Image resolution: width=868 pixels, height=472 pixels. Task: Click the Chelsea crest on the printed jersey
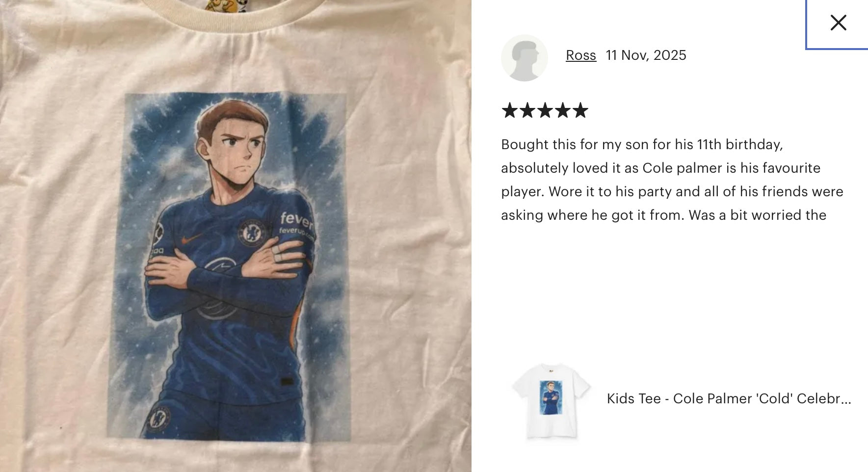click(251, 232)
